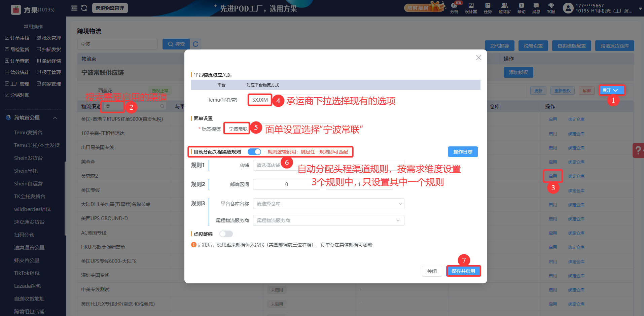
Task: Select 速卖通发货台 in the sidebar
Action: [x=29, y=222]
